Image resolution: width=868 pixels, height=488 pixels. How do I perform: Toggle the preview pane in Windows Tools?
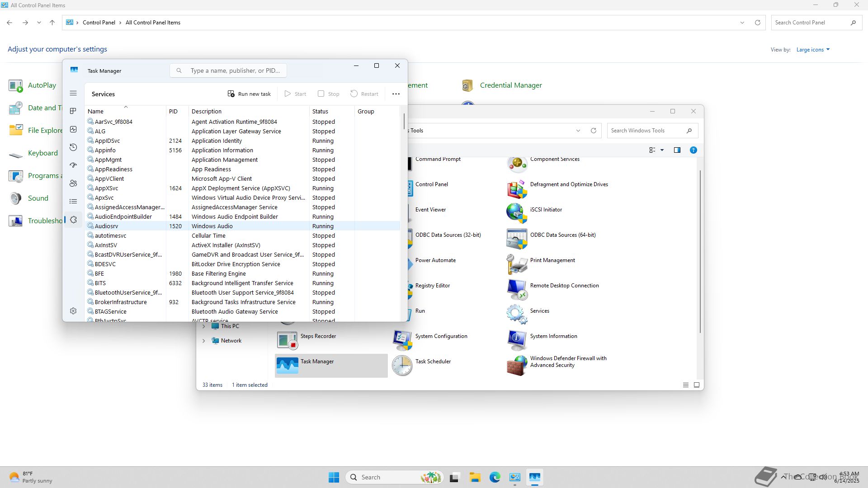coord(677,150)
